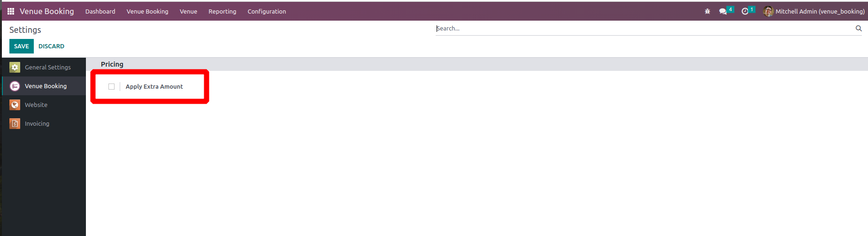Expand the Configuration menu
Screen dimensions: 868x236
coord(267,11)
